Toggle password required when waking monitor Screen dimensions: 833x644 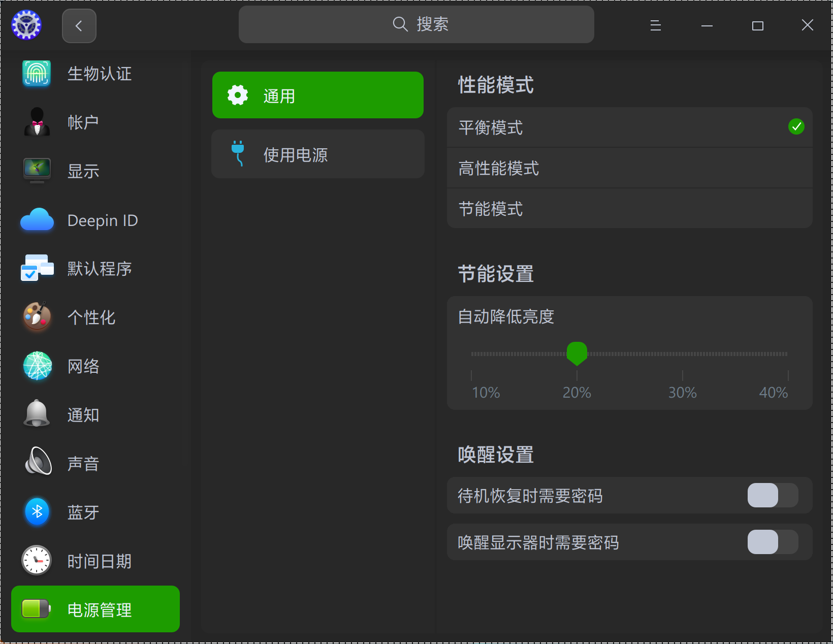pos(772,542)
